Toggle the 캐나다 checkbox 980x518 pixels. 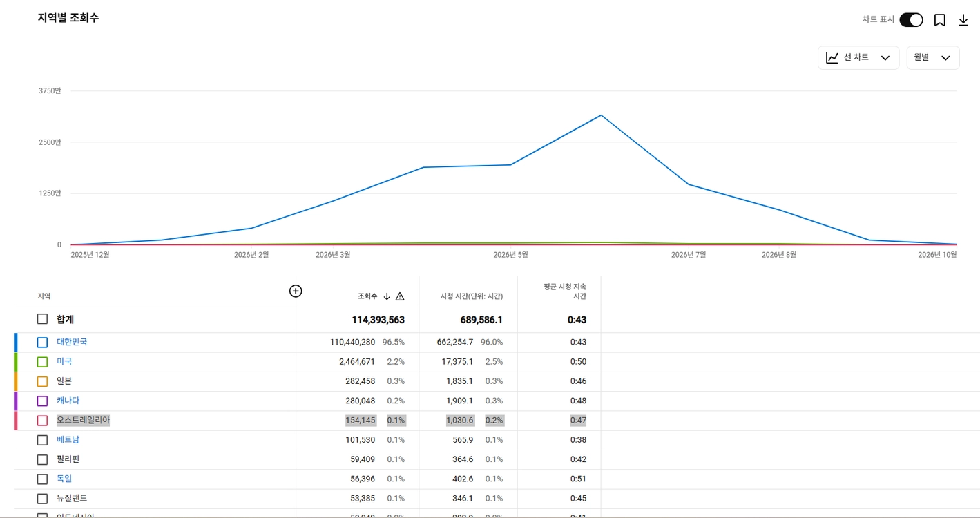43,401
